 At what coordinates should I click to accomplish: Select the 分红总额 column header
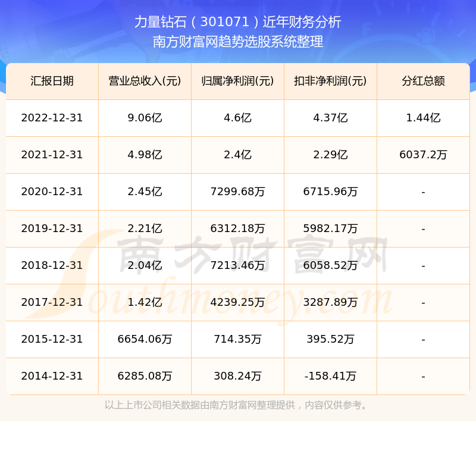click(x=423, y=81)
